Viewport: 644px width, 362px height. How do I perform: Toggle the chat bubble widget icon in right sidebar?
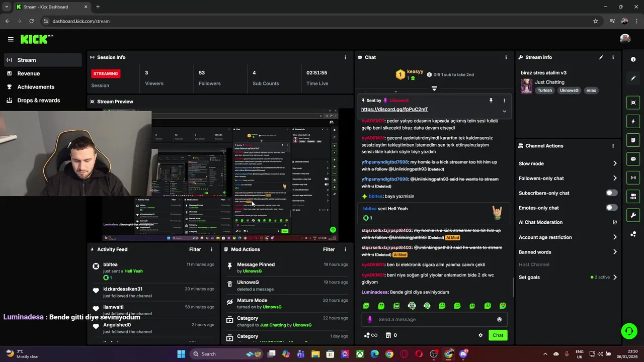pyautogui.click(x=633, y=159)
